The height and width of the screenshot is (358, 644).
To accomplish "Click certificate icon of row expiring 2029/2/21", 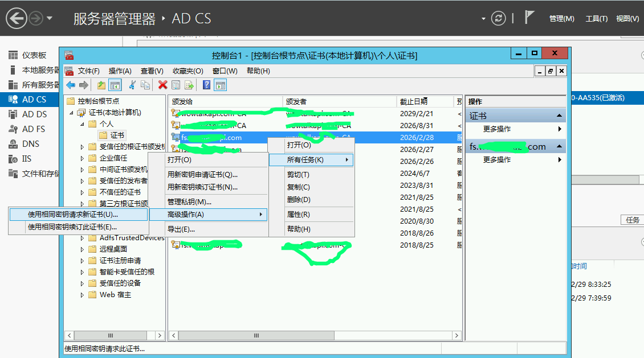I will [176, 113].
